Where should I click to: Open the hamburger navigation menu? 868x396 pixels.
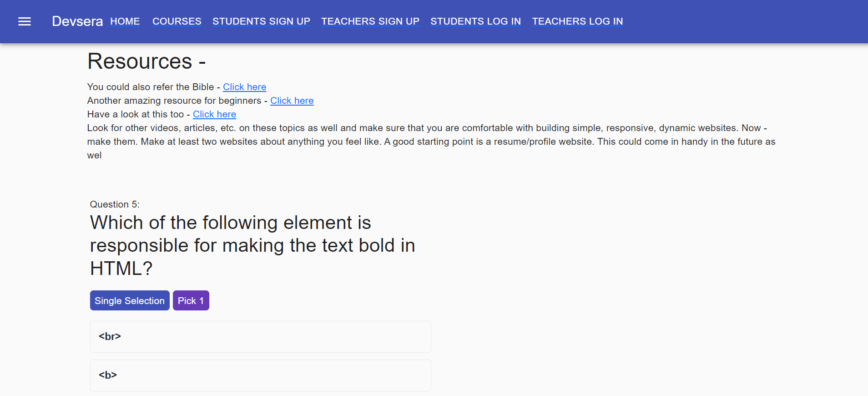click(25, 21)
